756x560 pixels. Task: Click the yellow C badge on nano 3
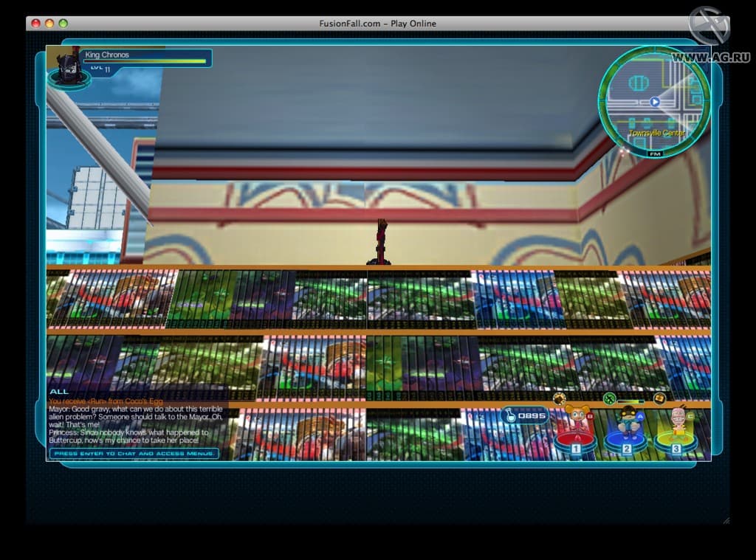point(690,416)
